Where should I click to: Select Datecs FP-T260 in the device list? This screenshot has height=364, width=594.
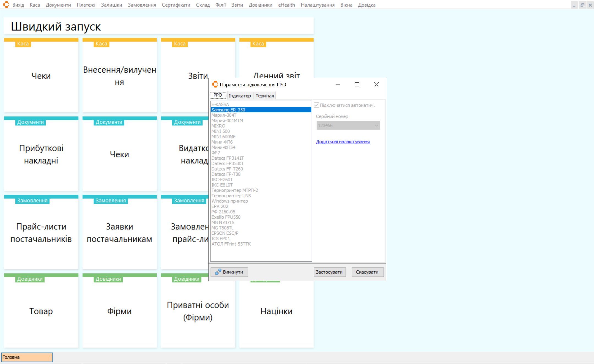pos(227,169)
